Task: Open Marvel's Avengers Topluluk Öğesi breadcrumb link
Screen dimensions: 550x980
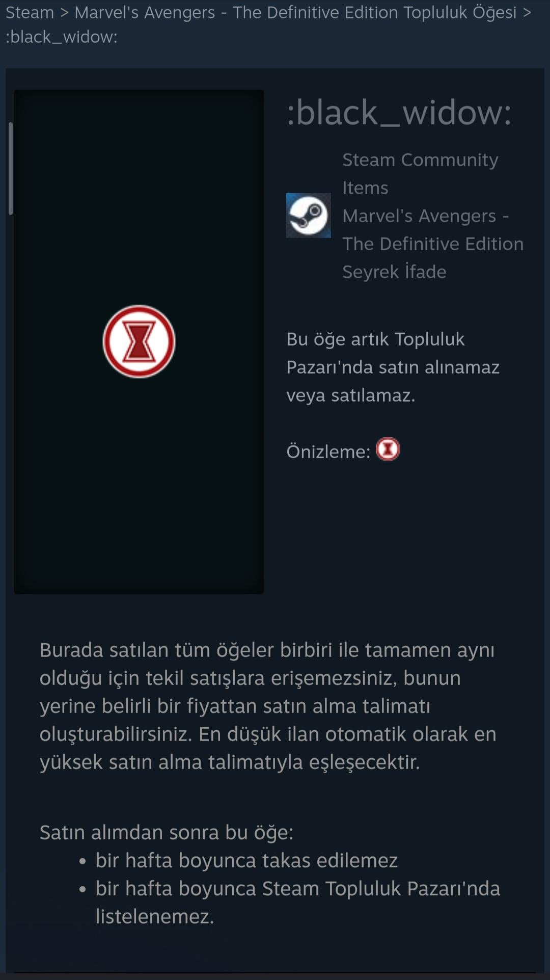Action: pyautogui.click(x=295, y=12)
